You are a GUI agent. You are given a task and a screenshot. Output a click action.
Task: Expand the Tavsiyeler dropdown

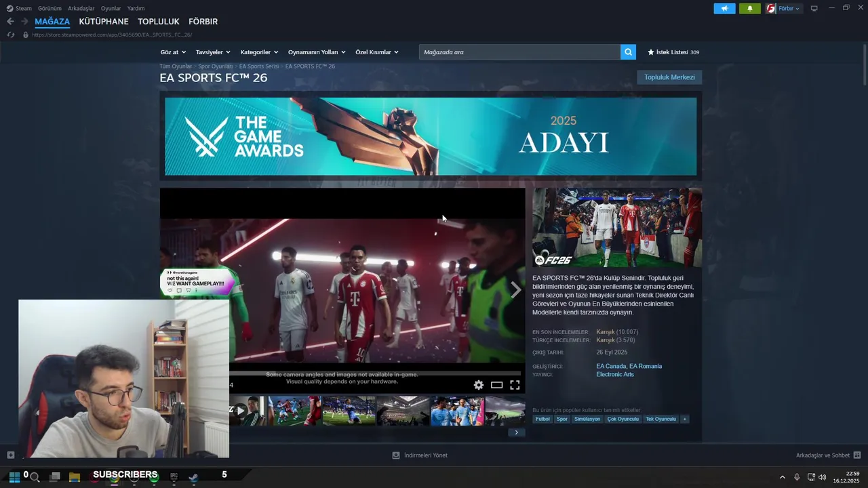(213, 52)
